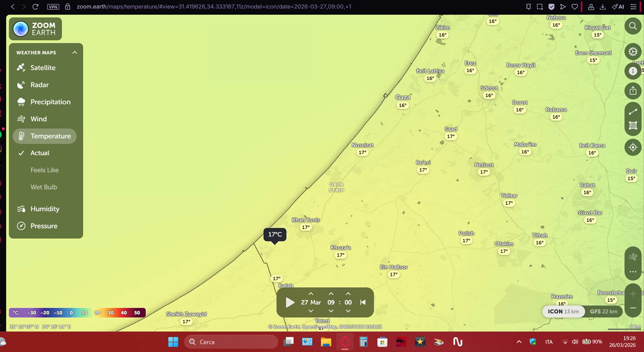Open the map search button

(x=633, y=26)
